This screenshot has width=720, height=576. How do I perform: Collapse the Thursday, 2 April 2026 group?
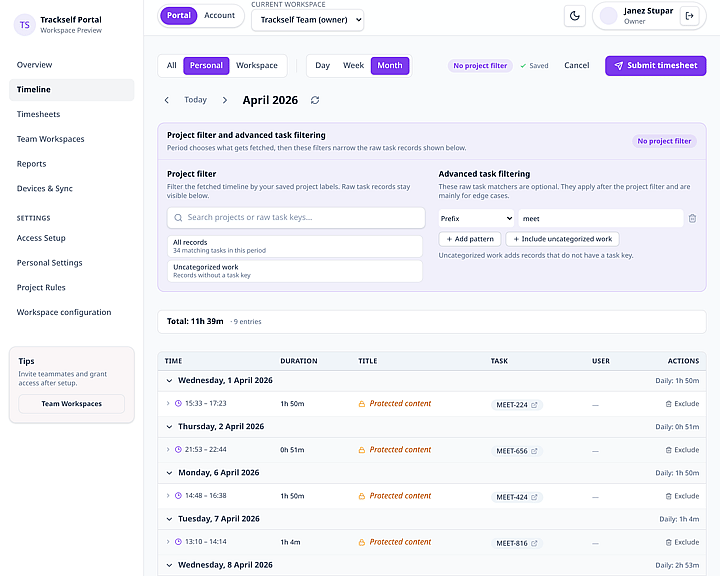click(169, 427)
